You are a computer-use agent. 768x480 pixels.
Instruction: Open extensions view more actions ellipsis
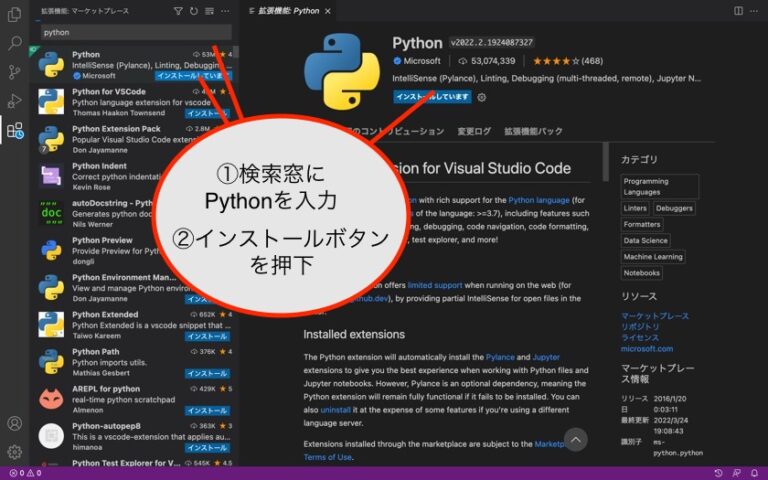(225, 11)
